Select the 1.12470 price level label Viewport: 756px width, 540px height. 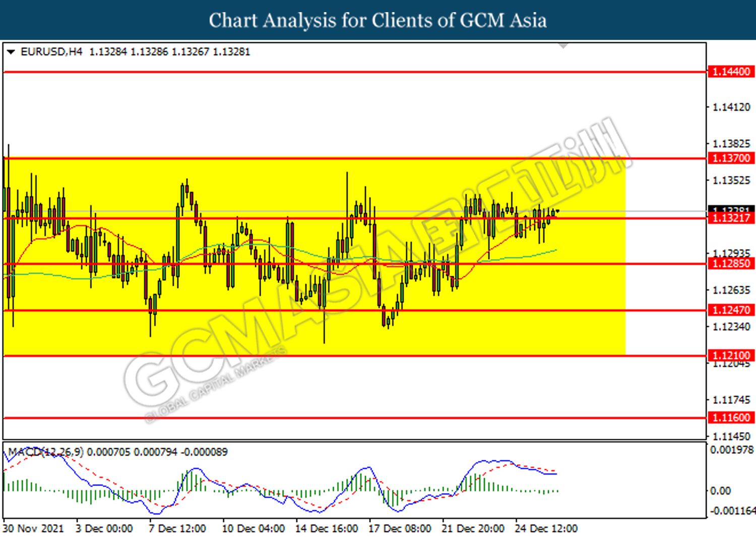[731, 310]
